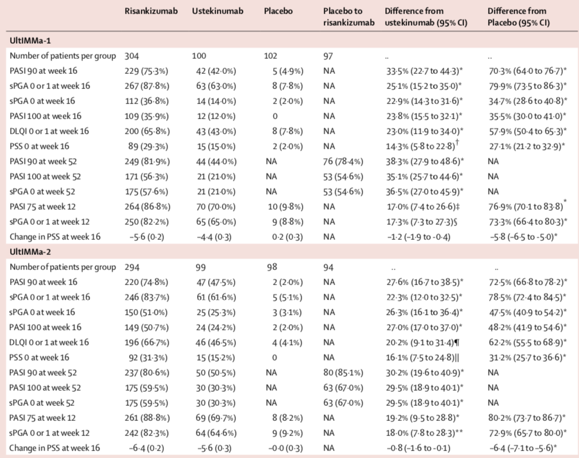Select "Difference from ustekinumab (95% CI)" header
This screenshot has height=458, width=579.
click(426, 17)
